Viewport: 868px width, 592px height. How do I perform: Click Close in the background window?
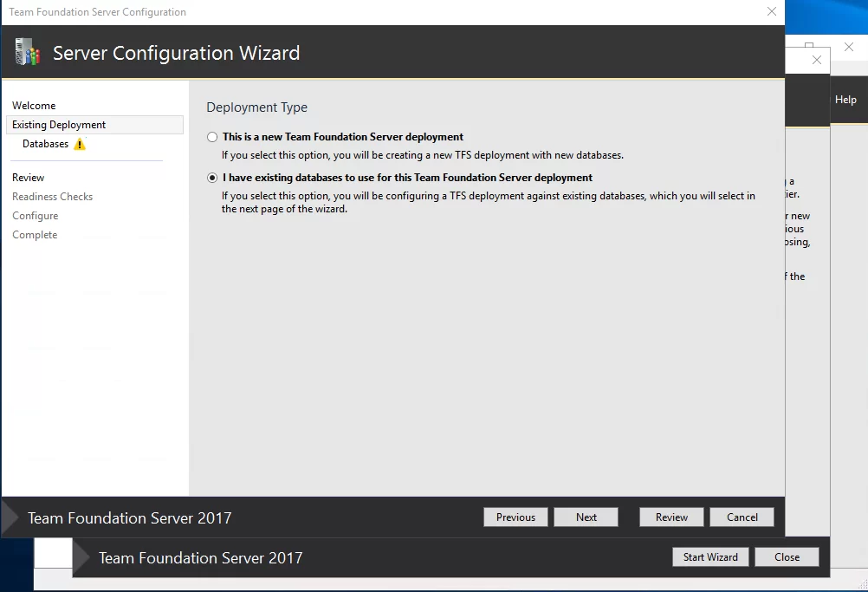point(787,557)
